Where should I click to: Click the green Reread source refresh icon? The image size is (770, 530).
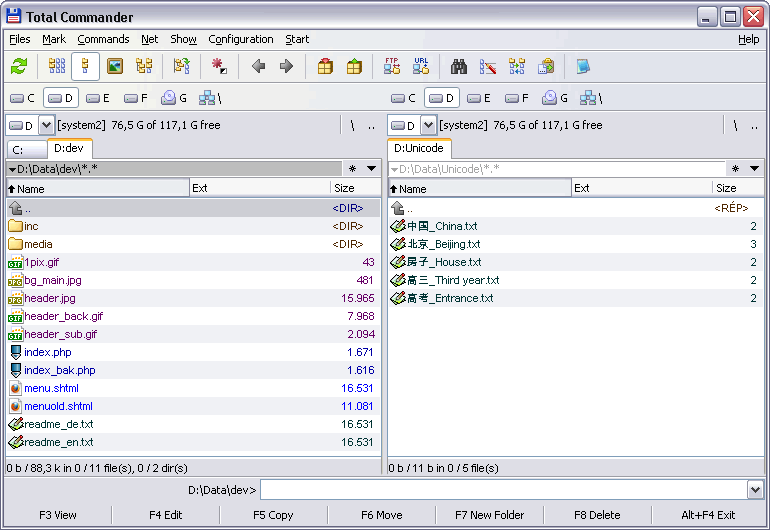point(19,67)
